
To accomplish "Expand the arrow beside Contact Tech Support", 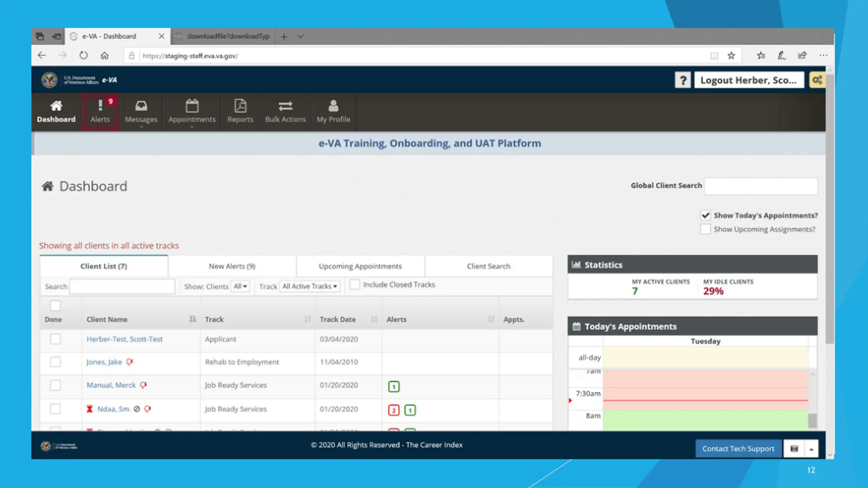I will point(811,449).
